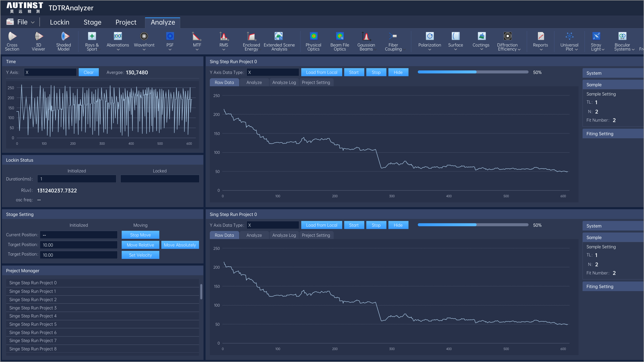Expand the MTF dropdown arrow
The width and height of the screenshot is (644, 362).
point(197,49)
